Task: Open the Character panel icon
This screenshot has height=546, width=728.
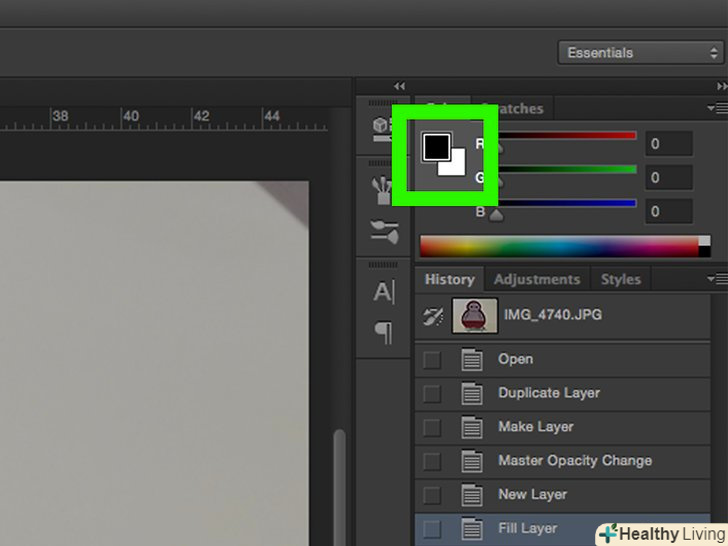Action: [x=383, y=292]
